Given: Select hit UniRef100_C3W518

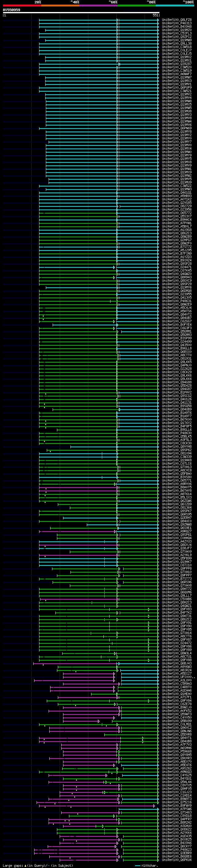Looking at the screenshot, I should [177, 47].
